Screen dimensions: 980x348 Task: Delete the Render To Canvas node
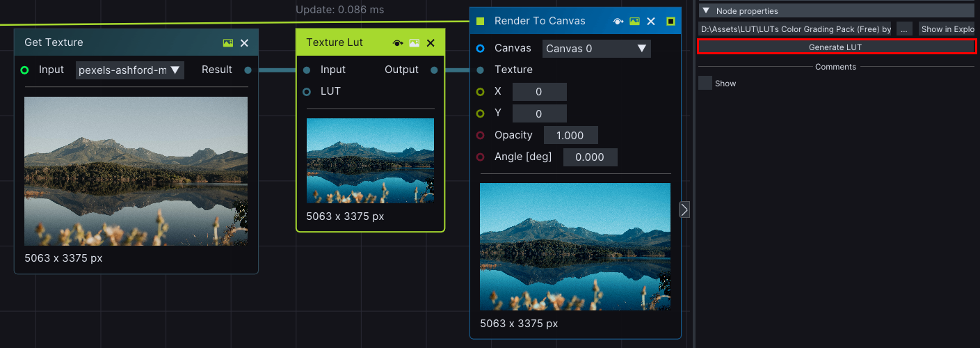tap(651, 22)
